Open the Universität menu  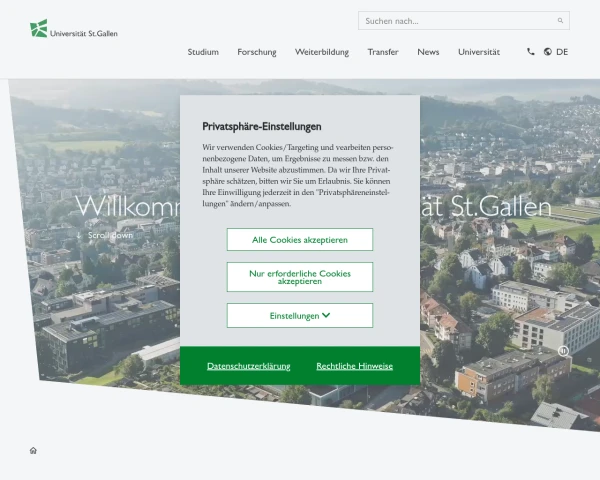coord(479,52)
